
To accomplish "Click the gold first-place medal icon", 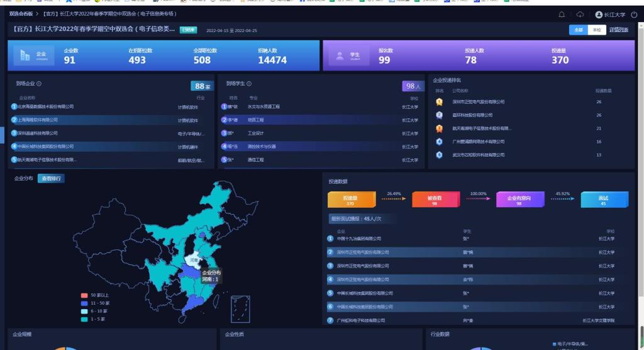I will click(439, 102).
